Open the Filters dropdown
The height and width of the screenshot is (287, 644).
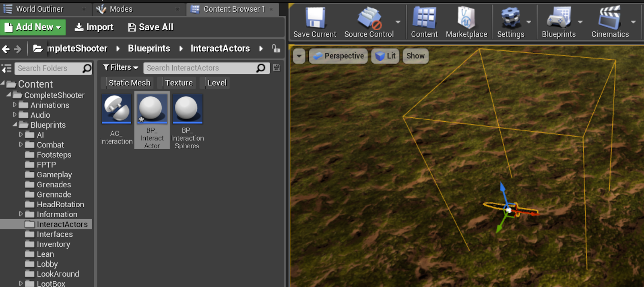click(120, 67)
